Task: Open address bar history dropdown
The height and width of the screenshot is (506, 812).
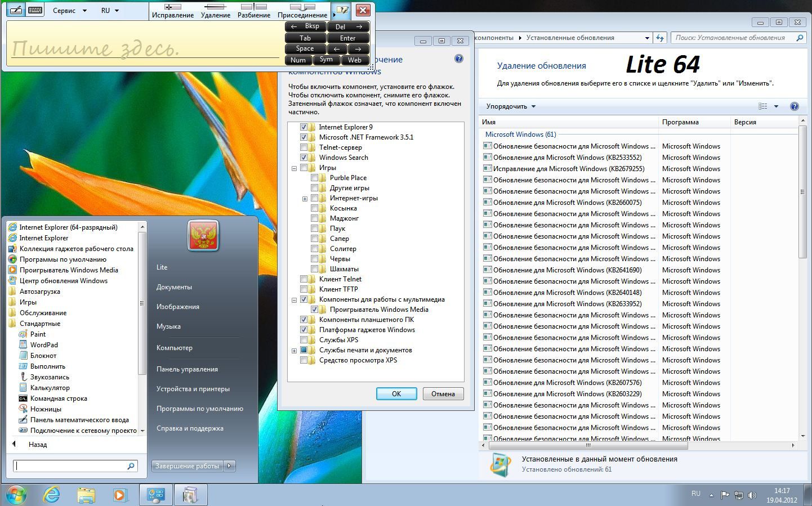Action: (x=646, y=38)
